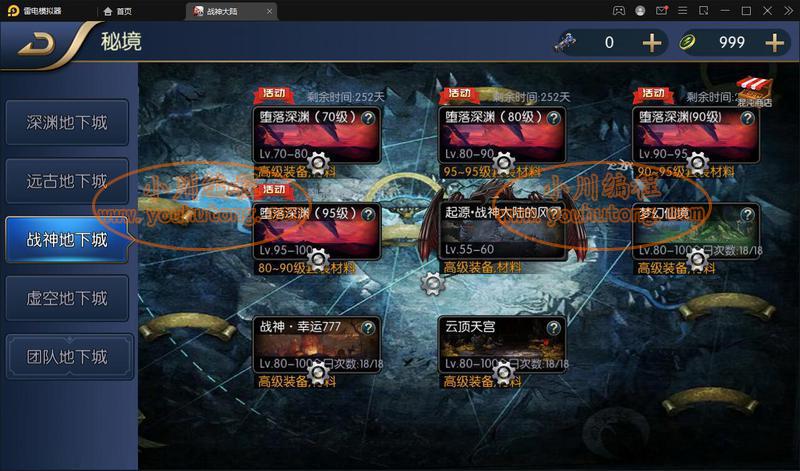Close the 战神大陆 emulator tab
Viewport: 800px width, 471px height.
tap(269, 11)
